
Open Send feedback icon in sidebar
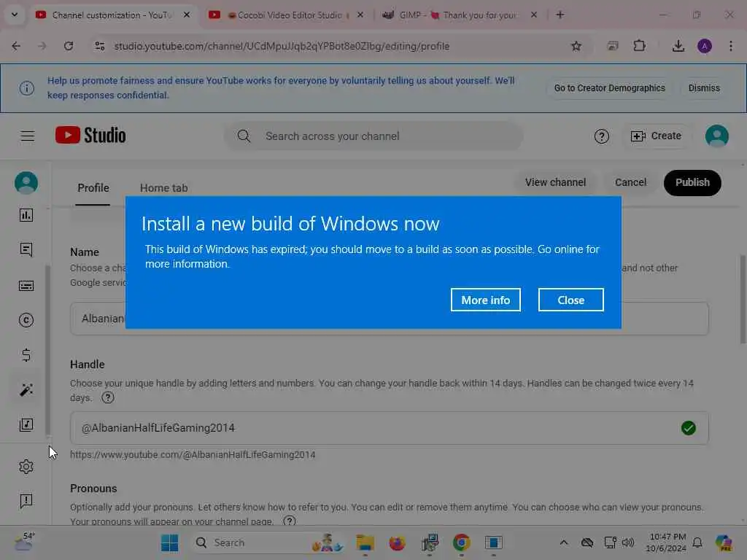[x=26, y=500]
